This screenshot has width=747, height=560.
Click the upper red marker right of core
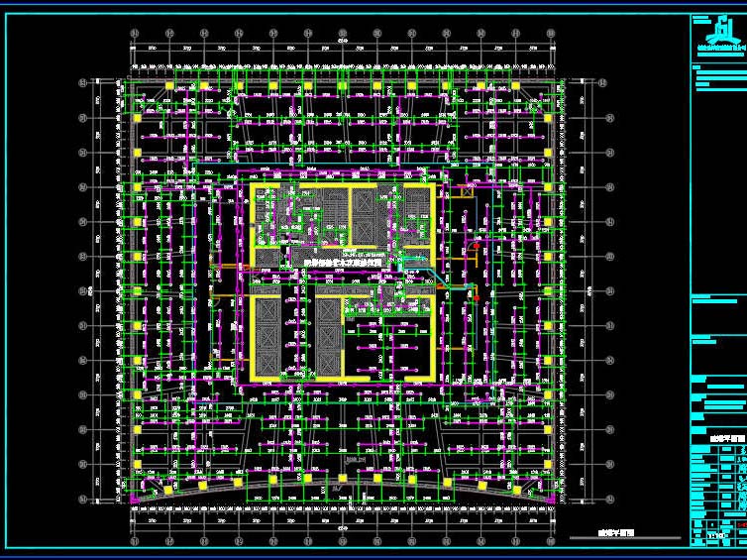477,246
